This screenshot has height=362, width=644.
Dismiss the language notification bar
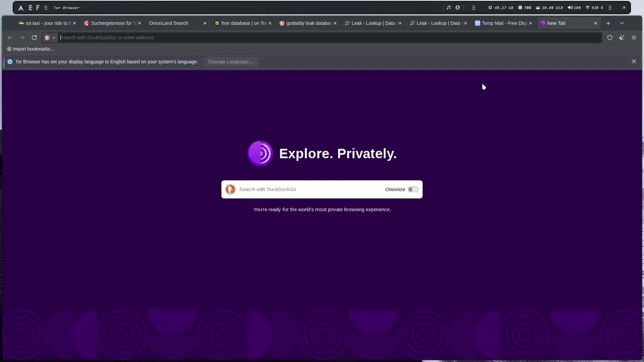tap(634, 61)
